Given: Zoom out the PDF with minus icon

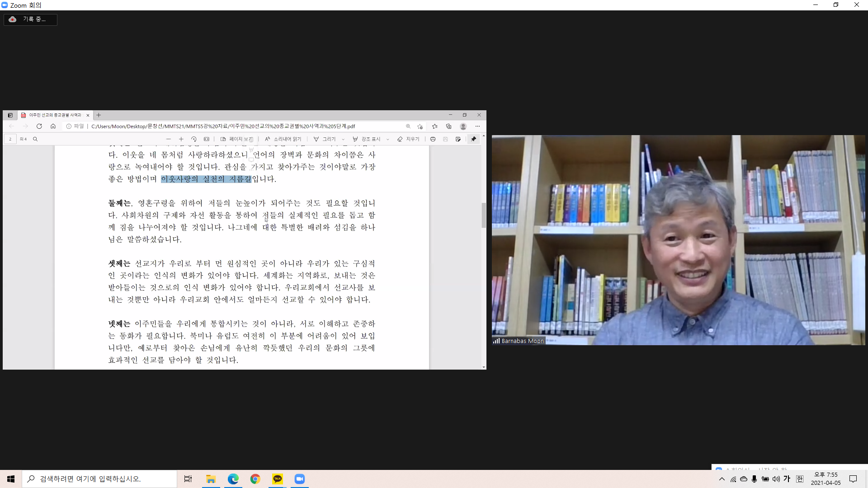Looking at the screenshot, I should point(169,139).
